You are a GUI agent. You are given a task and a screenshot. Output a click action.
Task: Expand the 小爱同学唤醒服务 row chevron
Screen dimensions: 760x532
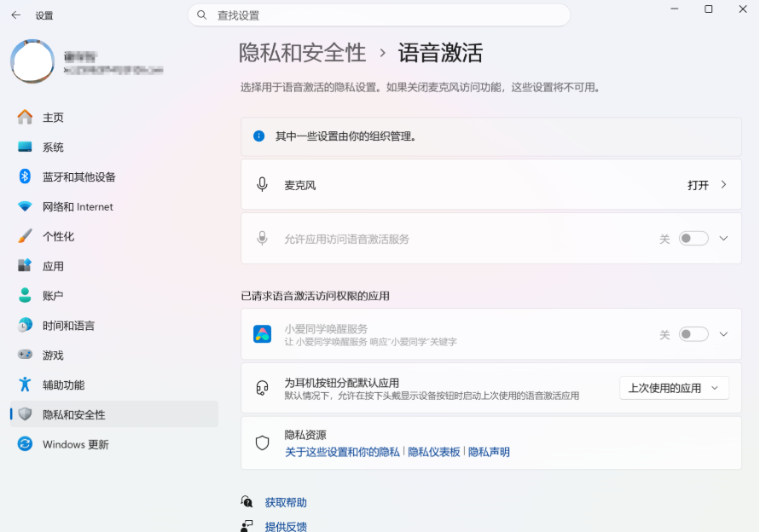(x=723, y=334)
